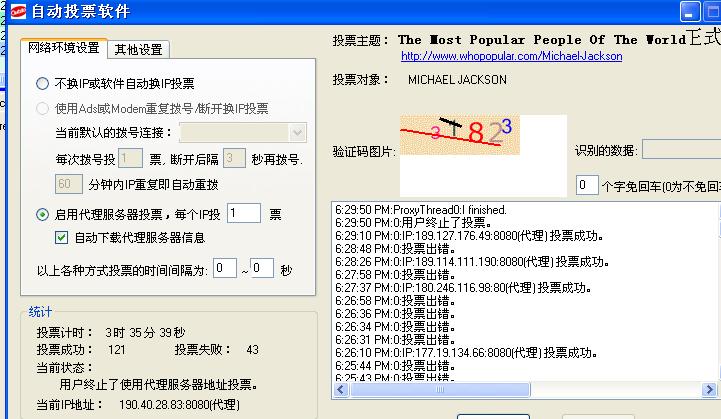Click the 60 分钟内IP重复 minutes field
Viewport: 721px width, 419px height.
click(x=68, y=184)
